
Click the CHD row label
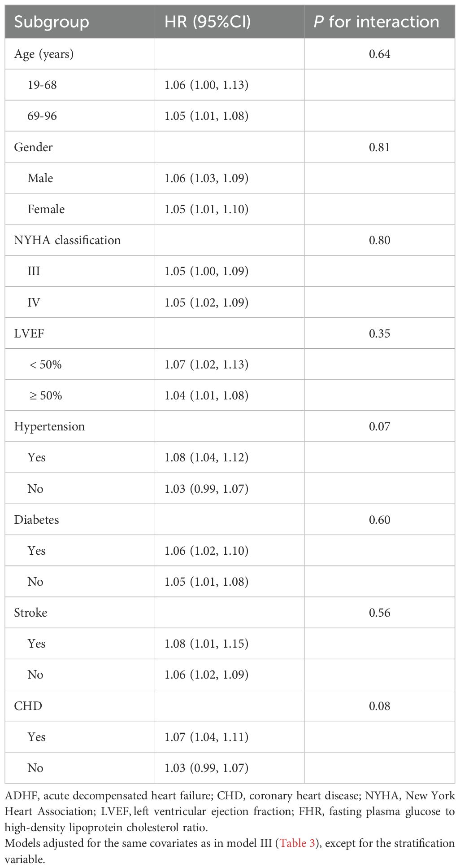click(28, 706)
